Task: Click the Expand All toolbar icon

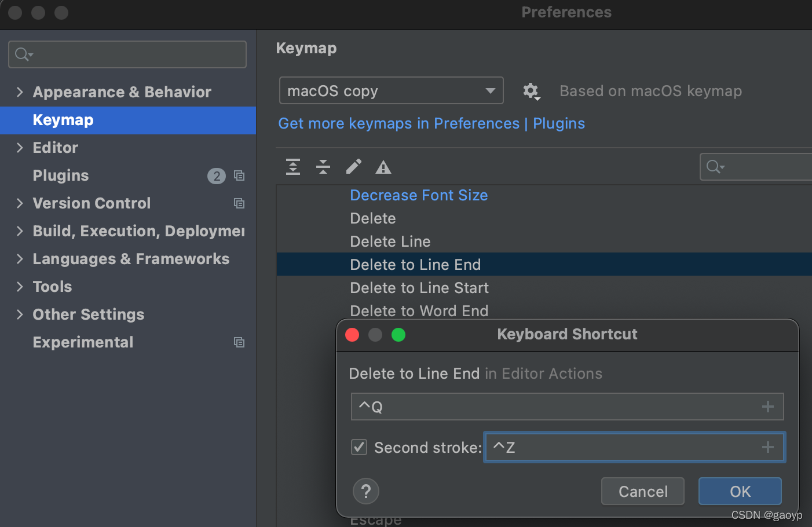Action: pos(293,167)
